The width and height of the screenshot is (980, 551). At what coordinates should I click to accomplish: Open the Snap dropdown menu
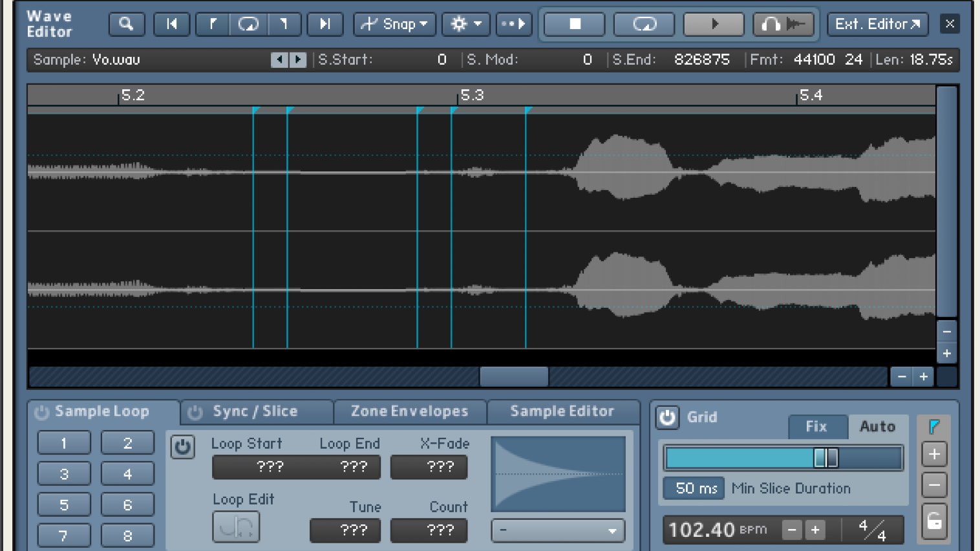pyautogui.click(x=394, y=25)
